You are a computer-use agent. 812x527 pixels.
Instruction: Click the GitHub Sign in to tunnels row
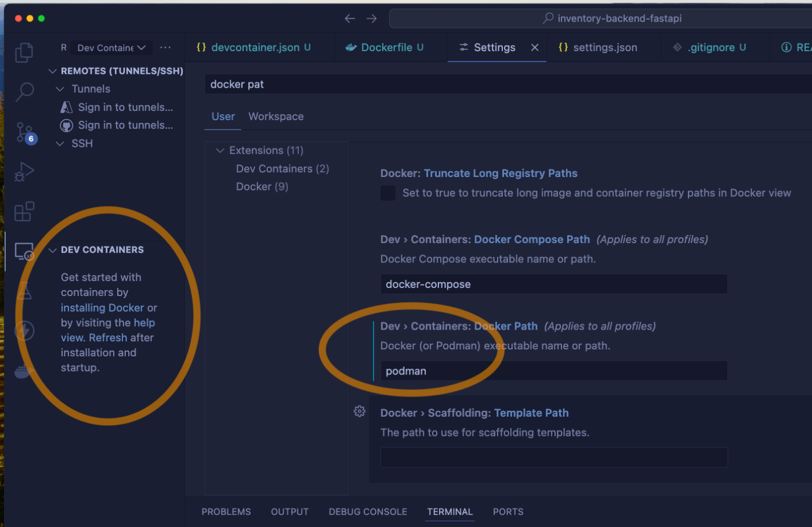click(117, 125)
